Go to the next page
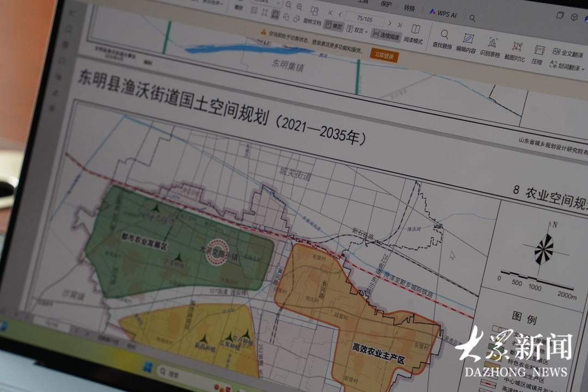The width and height of the screenshot is (588, 392). click(x=390, y=23)
